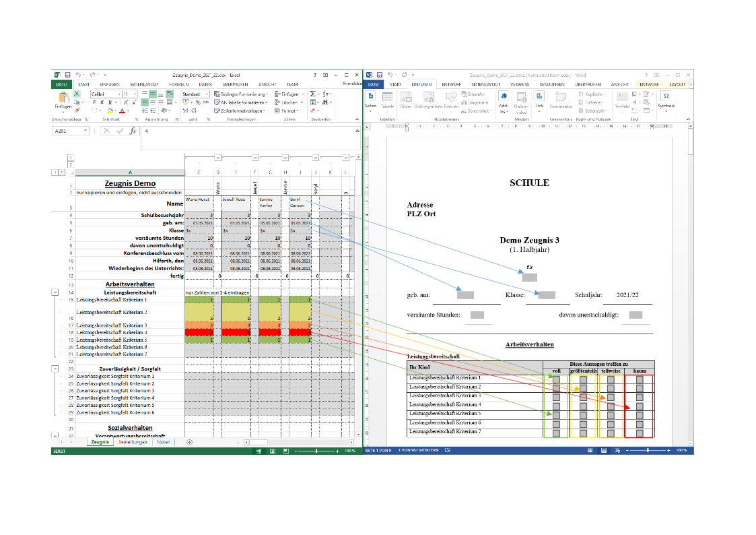Viewport: 756px width, 535px height.
Task: Open the Word SENDUNGEN ribbon tab
Action: (552, 84)
